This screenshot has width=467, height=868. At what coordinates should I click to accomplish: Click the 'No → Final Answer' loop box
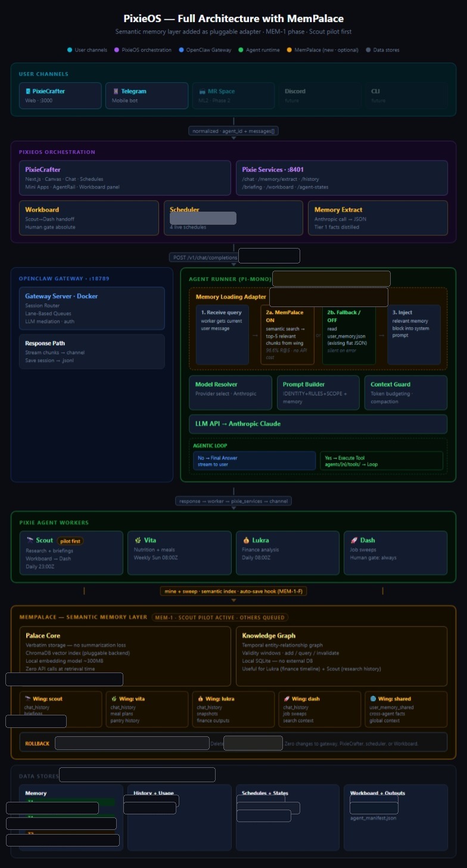(254, 461)
